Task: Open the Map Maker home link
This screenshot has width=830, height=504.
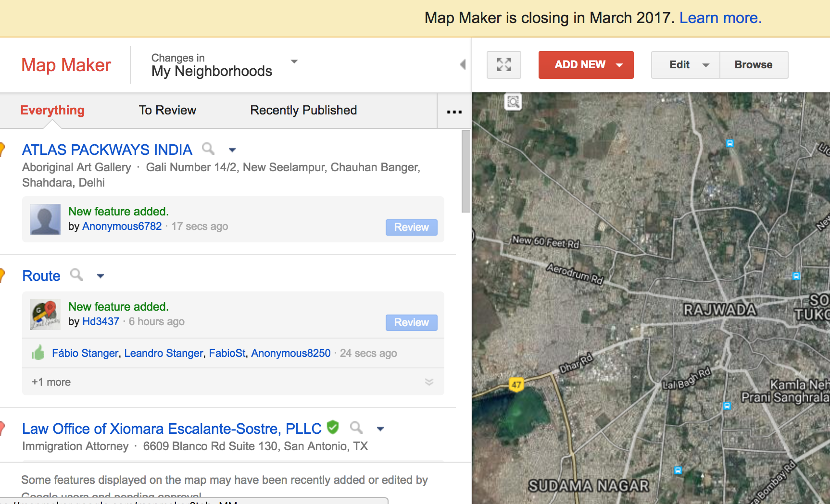Action: tap(66, 65)
